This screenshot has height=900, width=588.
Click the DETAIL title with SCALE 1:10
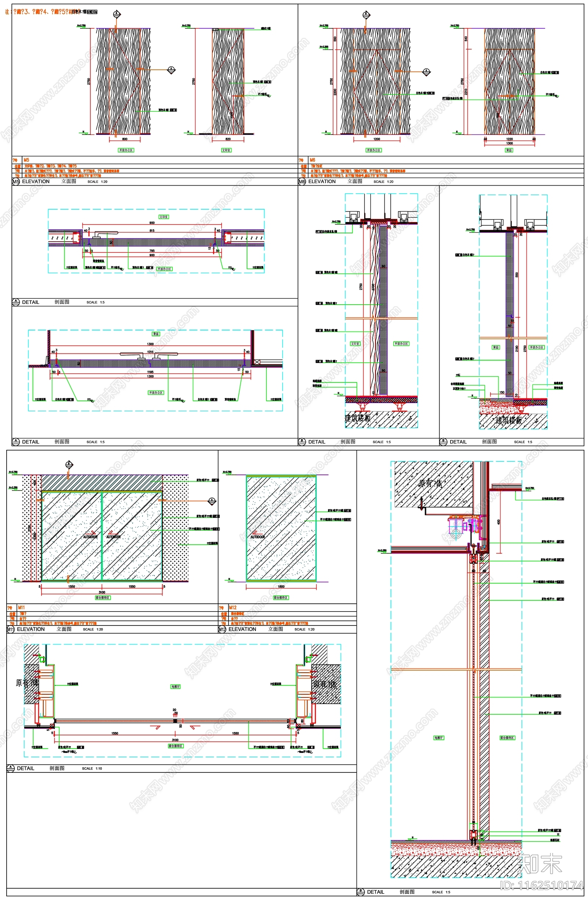tap(25, 768)
